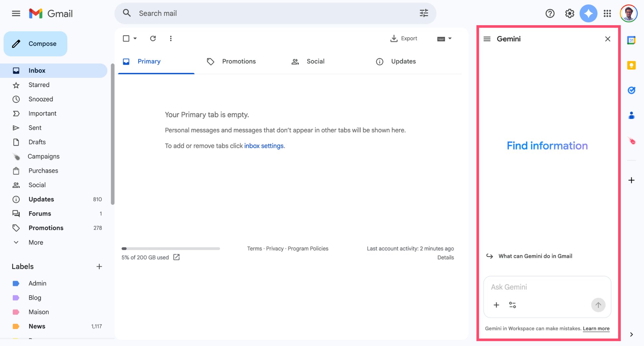The height and width of the screenshot is (346, 644).
Task: Open the Gemini panel menu icon
Action: click(x=487, y=39)
